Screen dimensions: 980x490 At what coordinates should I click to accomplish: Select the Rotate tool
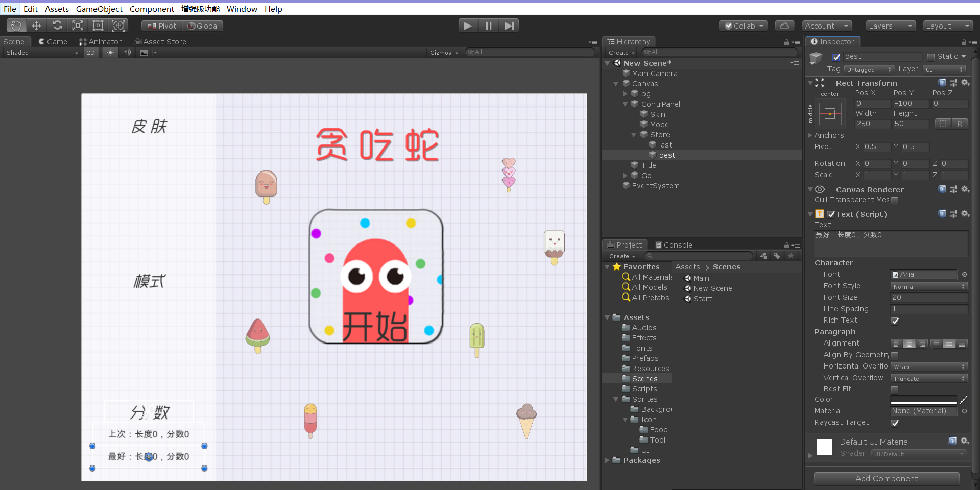coord(57,26)
